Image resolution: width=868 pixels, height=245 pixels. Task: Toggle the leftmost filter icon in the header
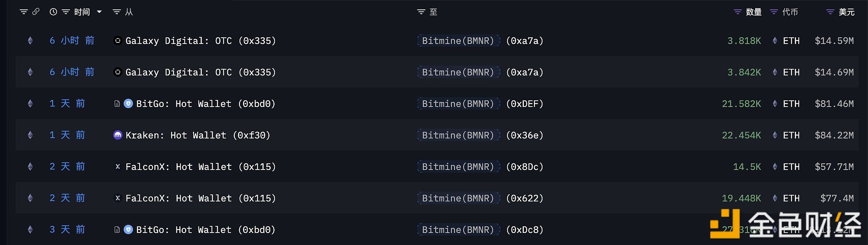(23, 12)
